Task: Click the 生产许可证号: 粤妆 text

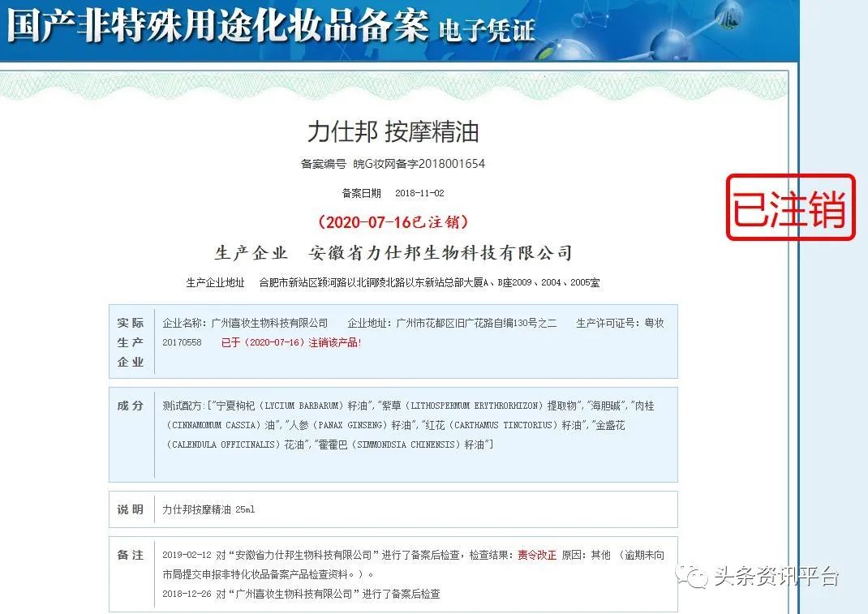Action: coord(620,323)
